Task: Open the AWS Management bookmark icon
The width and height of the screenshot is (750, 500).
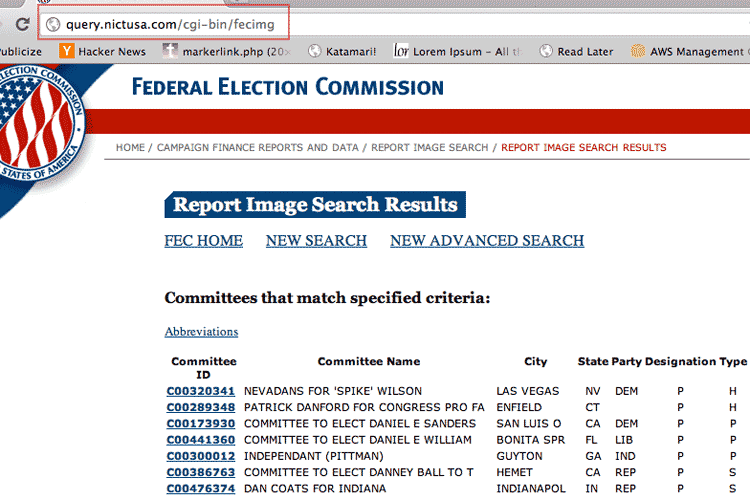Action: (x=638, y=51)
